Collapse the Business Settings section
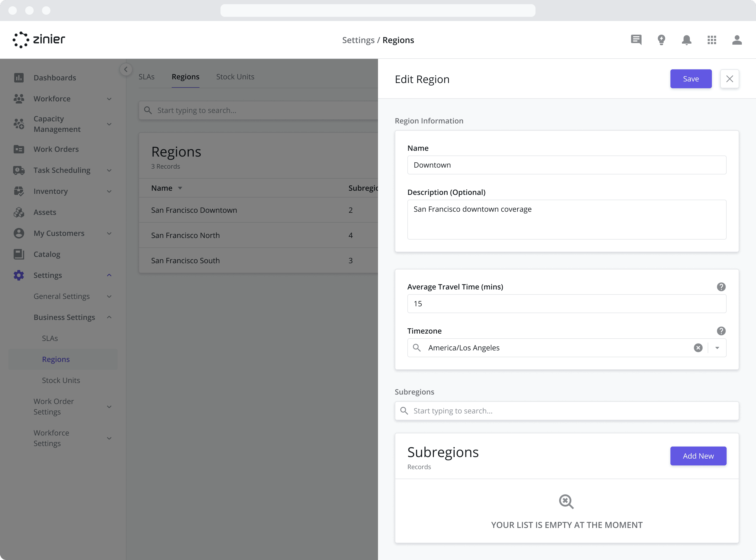 [109, 317]
